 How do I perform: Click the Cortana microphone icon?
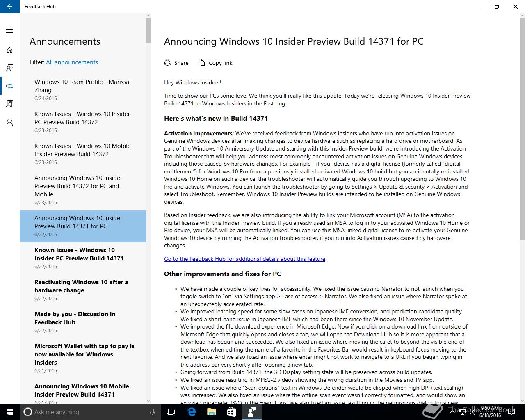152,412
